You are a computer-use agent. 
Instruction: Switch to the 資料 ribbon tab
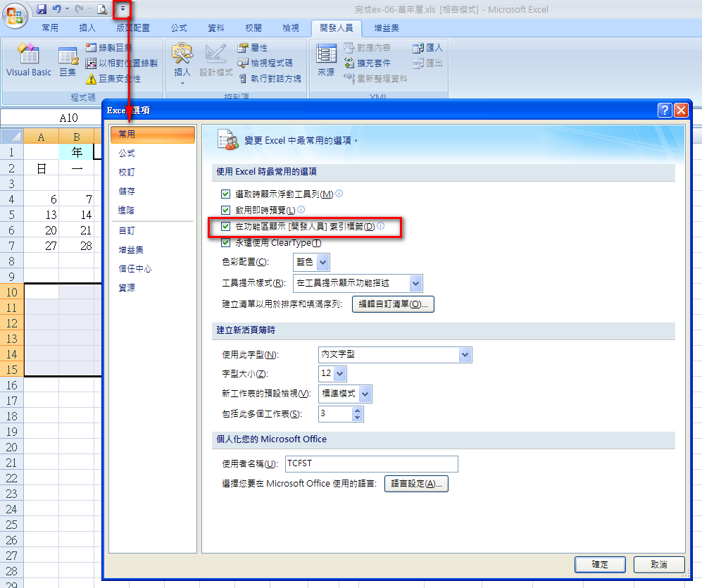(x=216, y=27)
